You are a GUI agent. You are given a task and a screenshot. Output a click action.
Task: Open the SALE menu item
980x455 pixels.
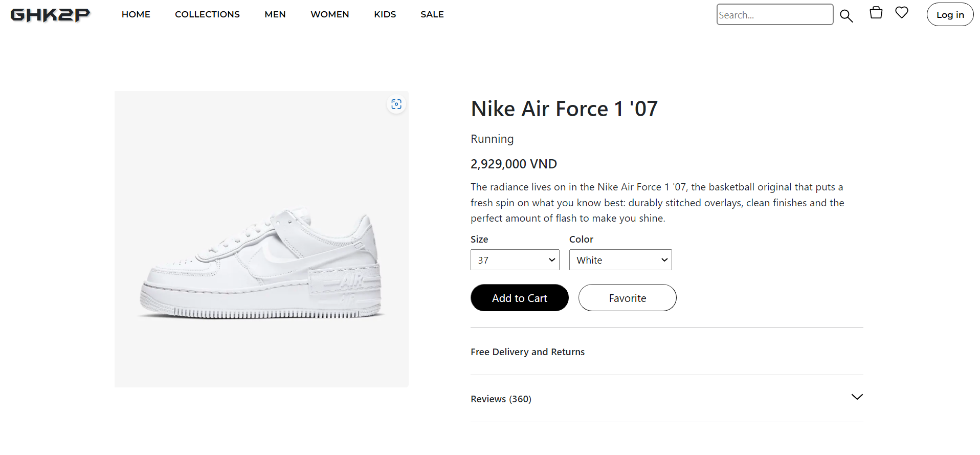(432, 14)
